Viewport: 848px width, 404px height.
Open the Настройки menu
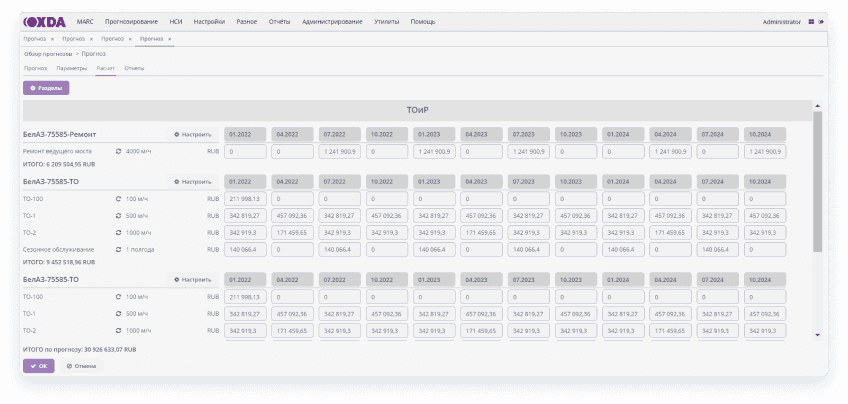click(x=209, y=22)
